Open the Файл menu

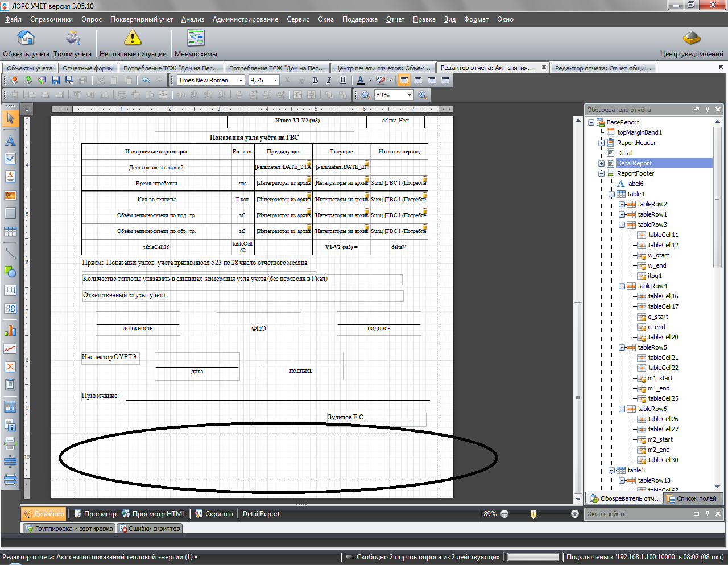tap(13, 19)
